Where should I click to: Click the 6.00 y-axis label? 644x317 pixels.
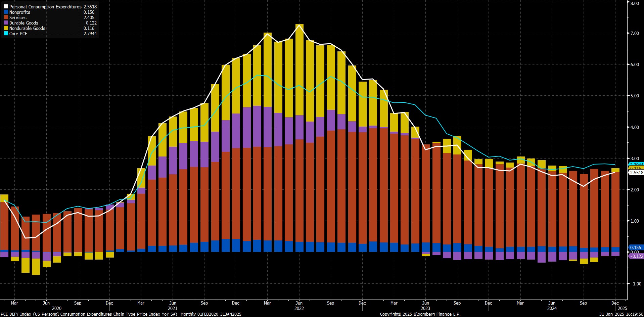635,64
